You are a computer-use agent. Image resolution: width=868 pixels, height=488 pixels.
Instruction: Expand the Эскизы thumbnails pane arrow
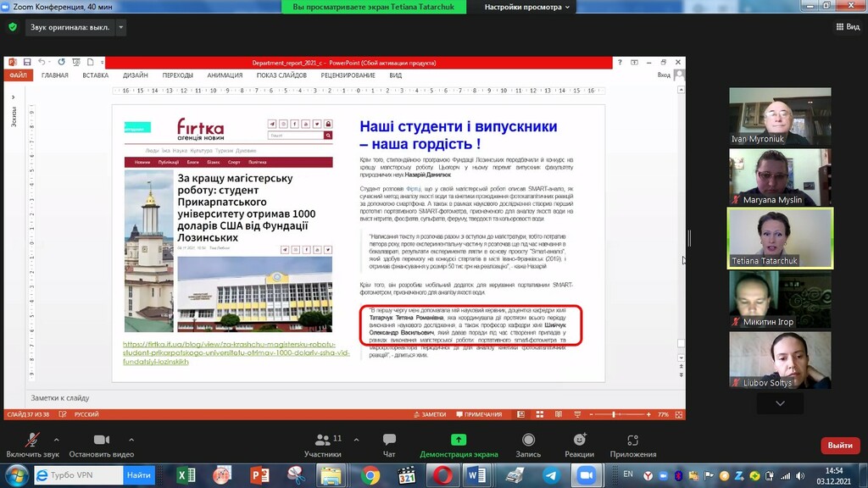click(14, 97)
